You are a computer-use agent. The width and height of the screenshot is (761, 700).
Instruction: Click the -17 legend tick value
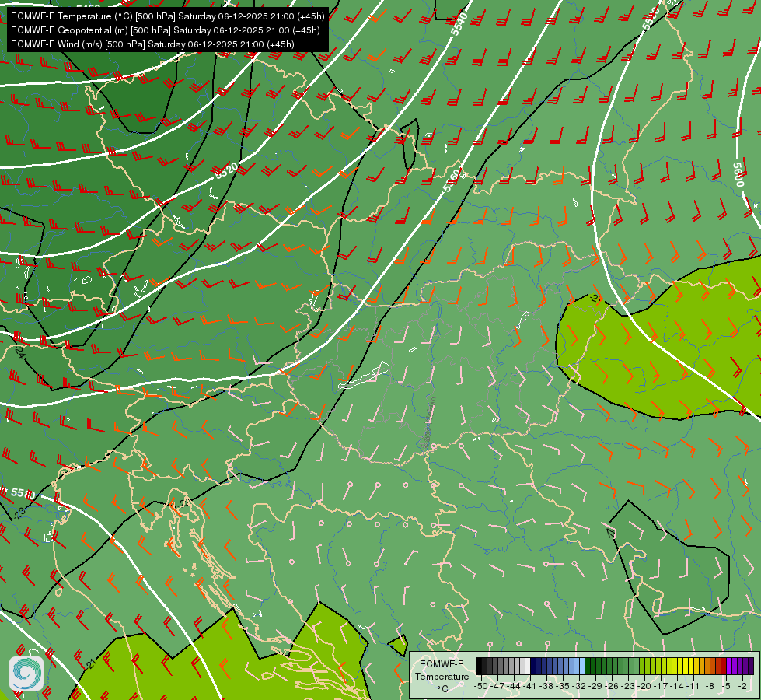tap(661, 686)
